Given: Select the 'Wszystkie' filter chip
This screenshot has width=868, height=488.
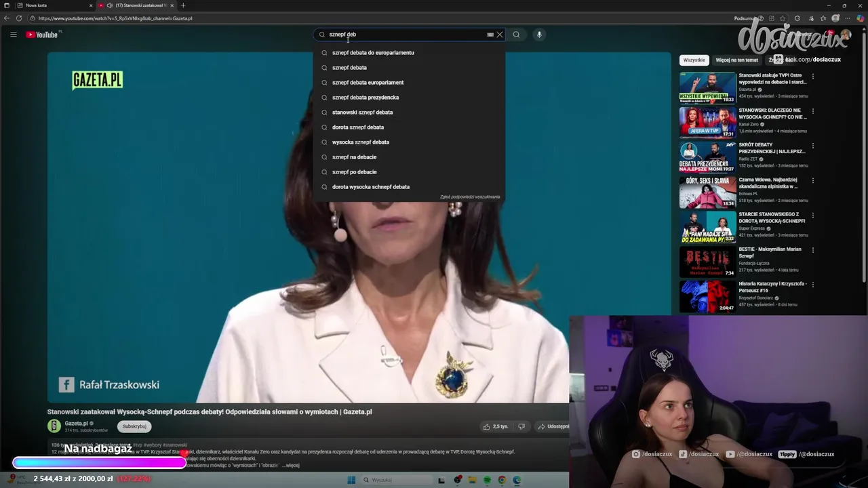Looking at the screenshot, I should [694, 60].
